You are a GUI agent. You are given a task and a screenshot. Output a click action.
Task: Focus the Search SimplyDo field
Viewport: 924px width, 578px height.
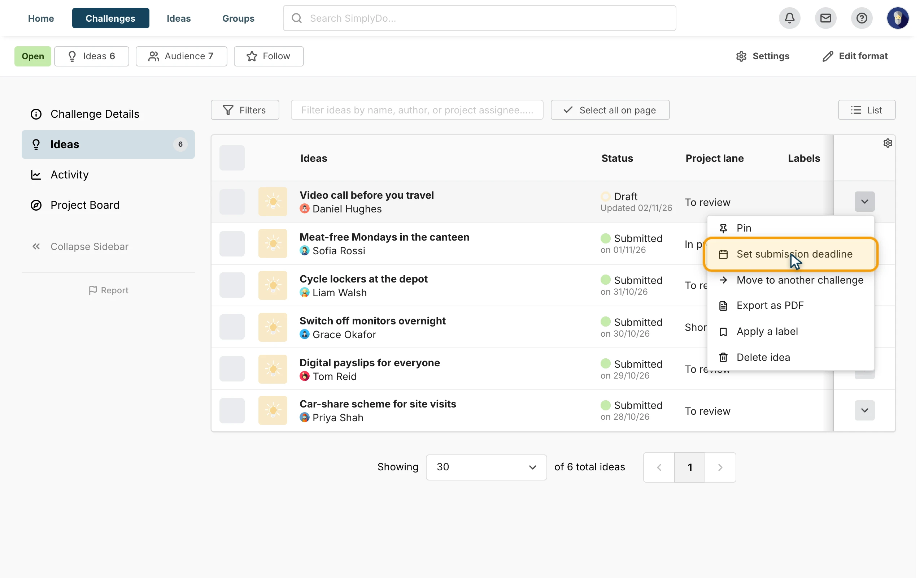click(479, 18)
